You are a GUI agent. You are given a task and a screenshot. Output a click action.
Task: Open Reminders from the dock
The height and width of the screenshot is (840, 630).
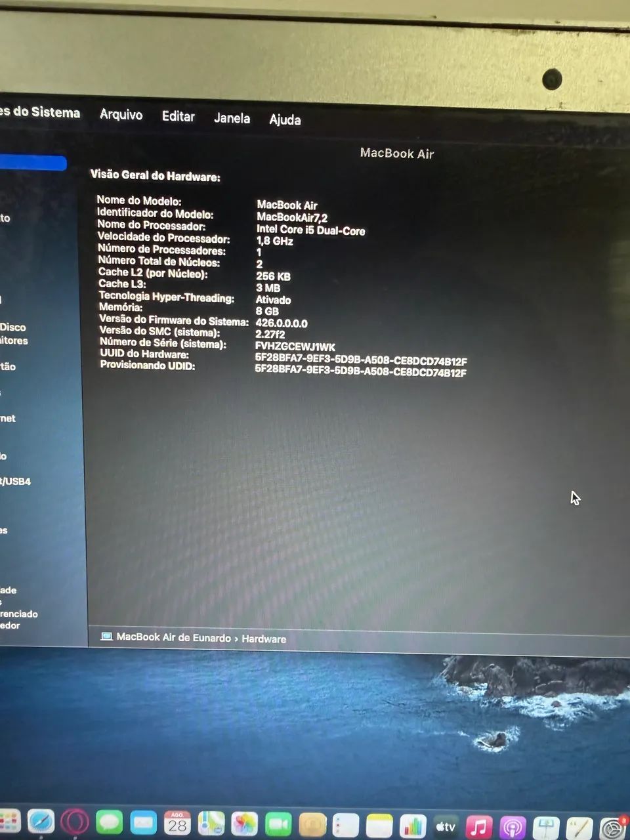pyautogui.click(x=346, y=826)
